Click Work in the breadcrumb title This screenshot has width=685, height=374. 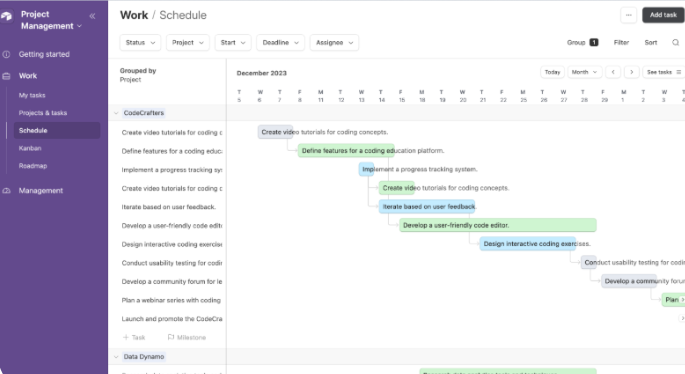[134, 15]
